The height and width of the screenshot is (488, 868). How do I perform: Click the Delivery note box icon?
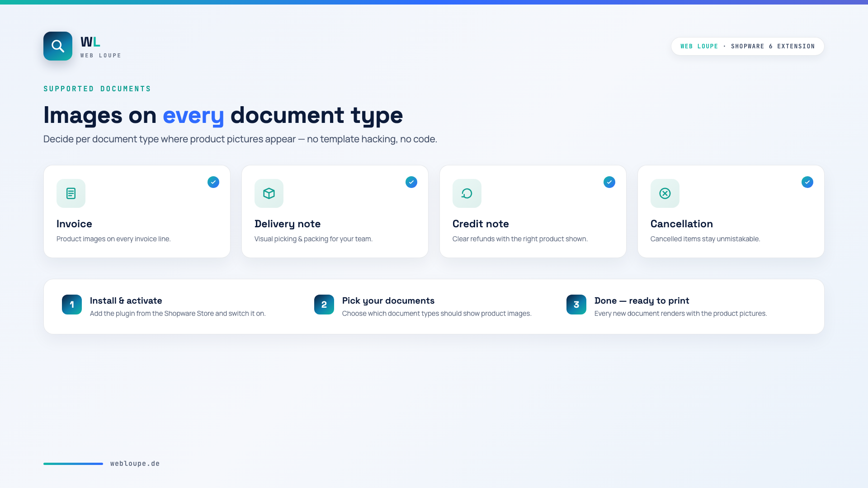tap(269, 193)
